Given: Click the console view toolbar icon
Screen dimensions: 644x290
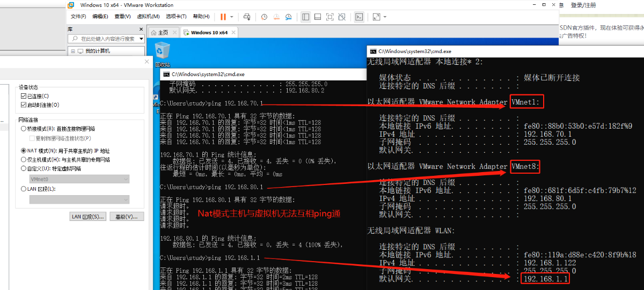Looking at the screenshot, I should click(x=360, y=17).
